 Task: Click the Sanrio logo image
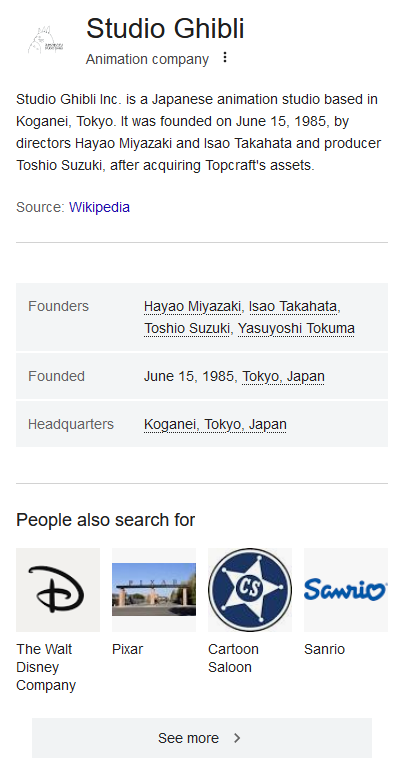pyautogui.click(x=346, y=590)
